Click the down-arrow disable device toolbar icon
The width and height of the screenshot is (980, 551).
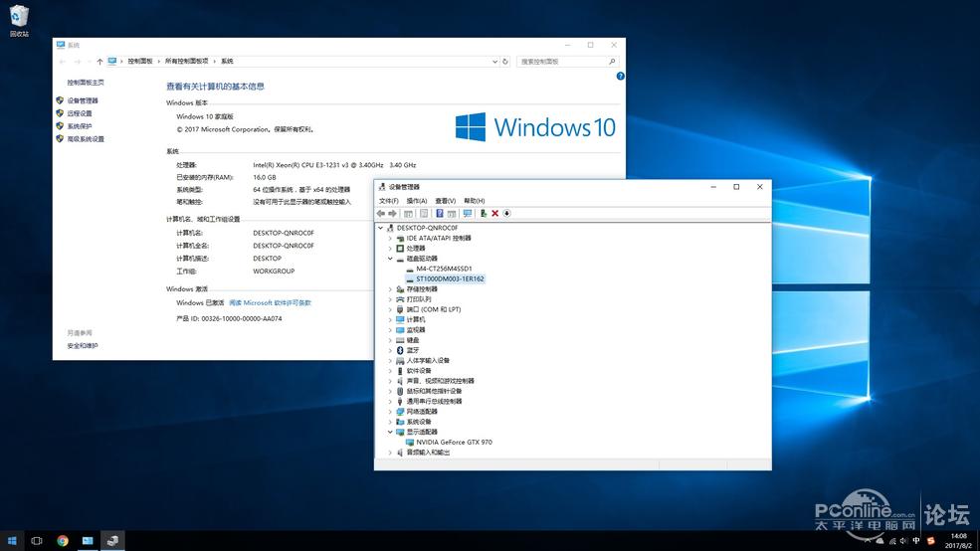506,214
